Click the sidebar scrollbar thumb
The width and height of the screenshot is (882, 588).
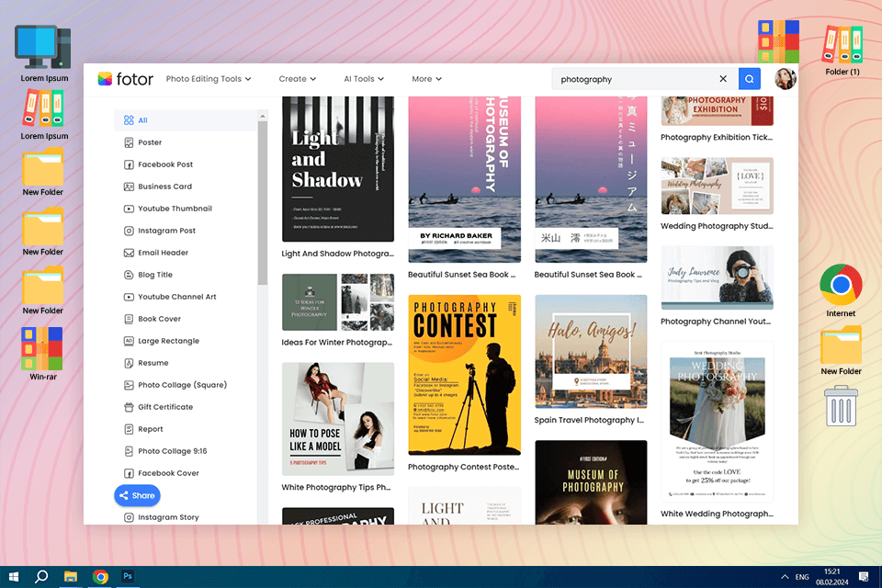point(262,202)
